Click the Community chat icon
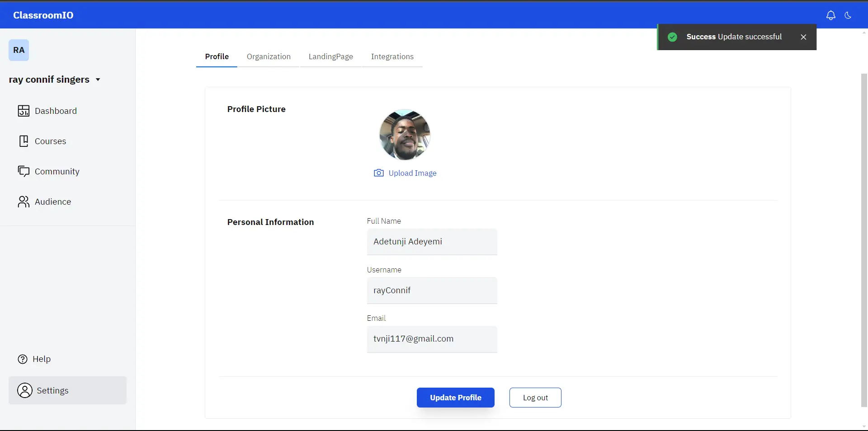Image resolution: width=868 pixels, height=431 pixels. tap(24, 171)
